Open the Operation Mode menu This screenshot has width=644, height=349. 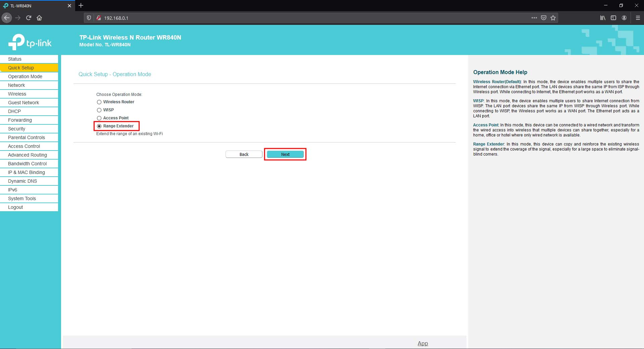tap(29, 76)
